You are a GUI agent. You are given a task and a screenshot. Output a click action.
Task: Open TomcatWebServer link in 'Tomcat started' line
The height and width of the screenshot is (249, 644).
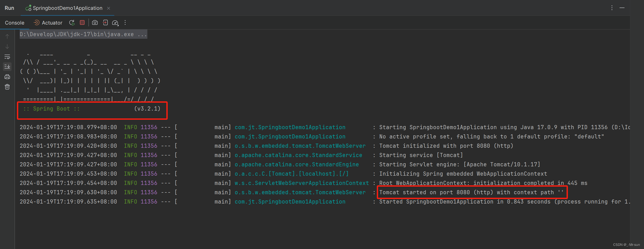click(300, 192)
